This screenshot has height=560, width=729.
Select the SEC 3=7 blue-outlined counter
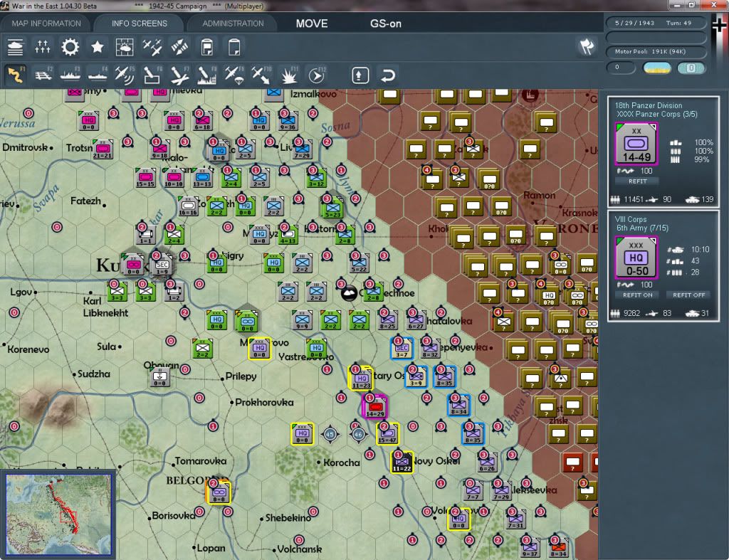[x=402, y=348]
